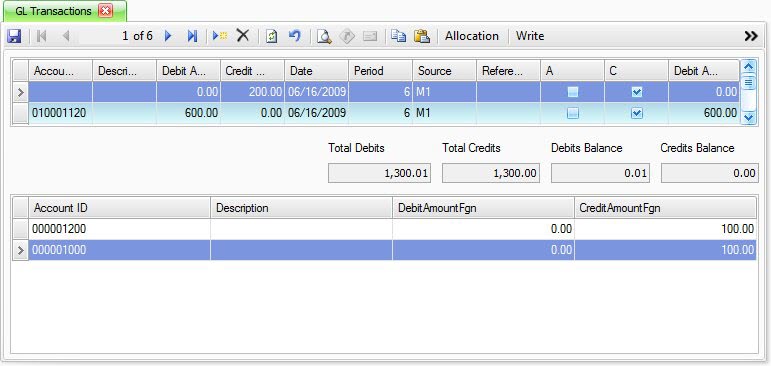Click the Refresh icon in toolbar
The width and height of the screenshot is (771, 366).
pos(271,36)
